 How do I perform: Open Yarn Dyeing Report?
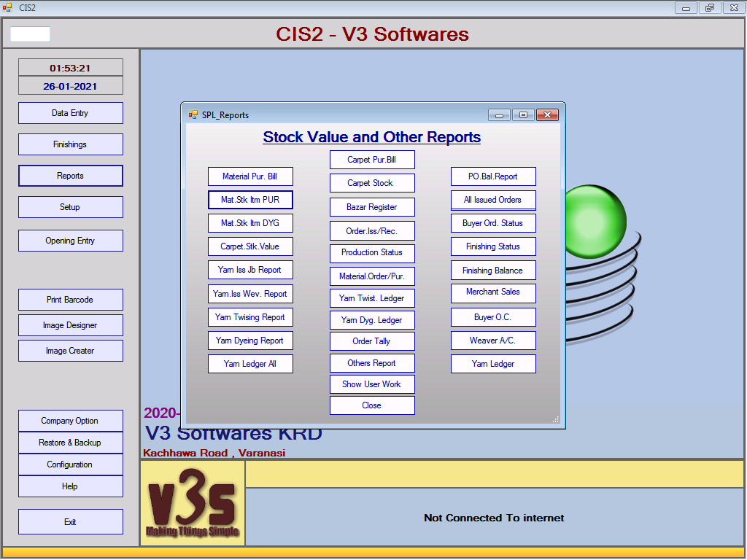click(250, 341)
